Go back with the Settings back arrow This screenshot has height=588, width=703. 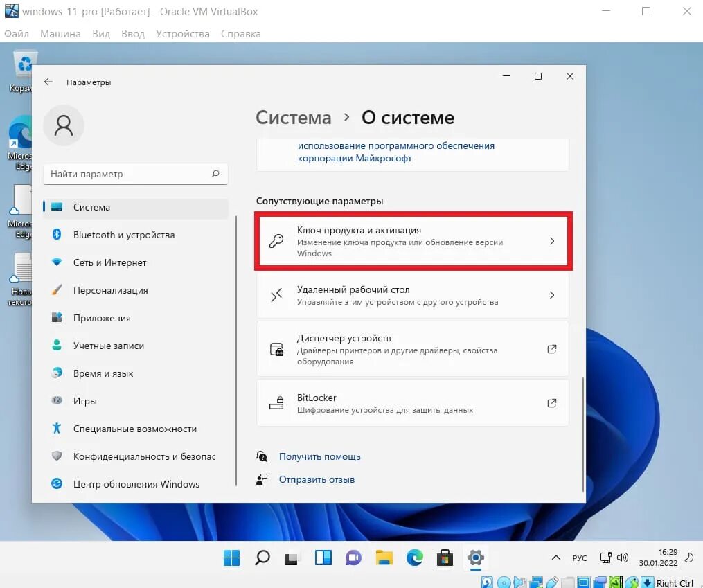pos(48,82)
